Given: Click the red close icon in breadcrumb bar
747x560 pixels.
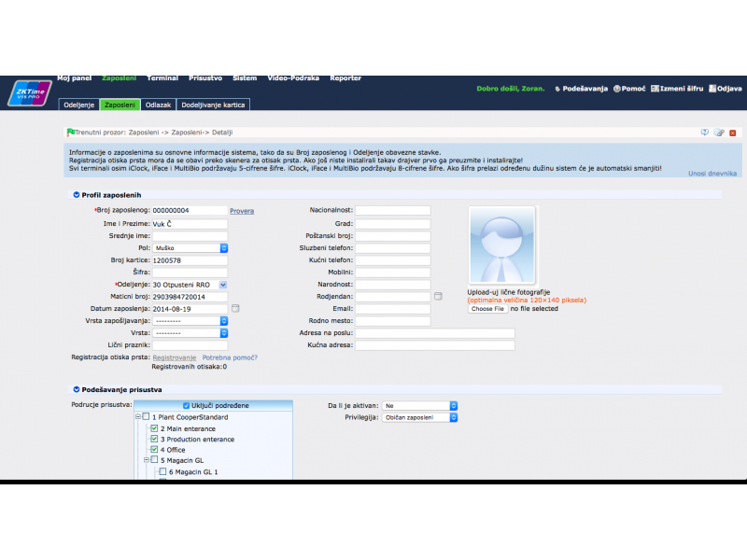Looking at the screenshot, I should tap(733, 133).
